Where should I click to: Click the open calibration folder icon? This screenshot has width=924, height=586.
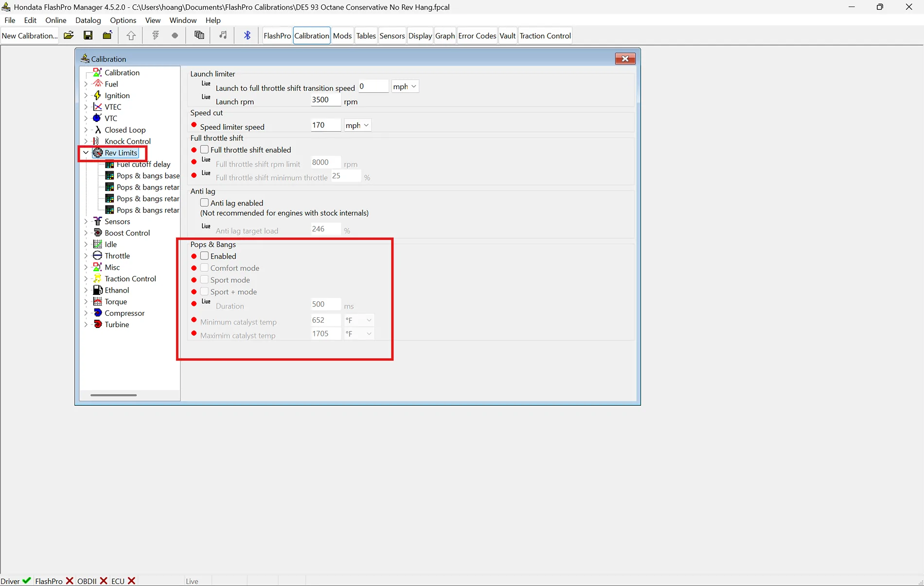tap(69, 35)
